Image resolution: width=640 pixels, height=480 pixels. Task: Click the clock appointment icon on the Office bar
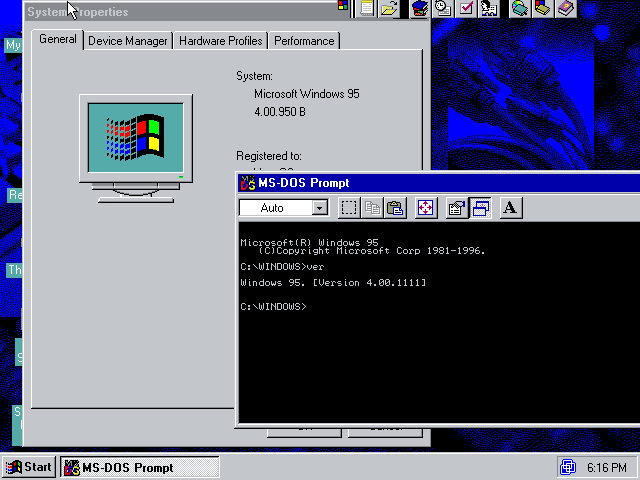443,8
